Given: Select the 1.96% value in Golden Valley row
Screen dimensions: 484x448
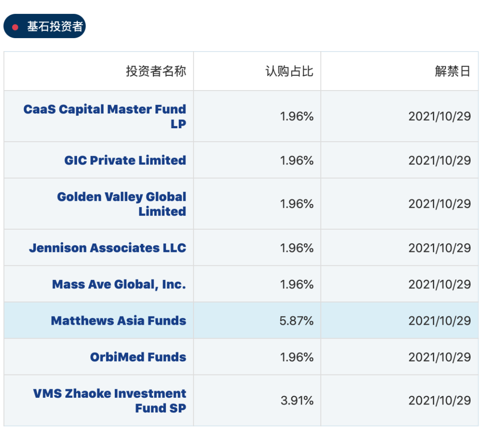Looking at the screenshot, I should (x=297, y=204).
